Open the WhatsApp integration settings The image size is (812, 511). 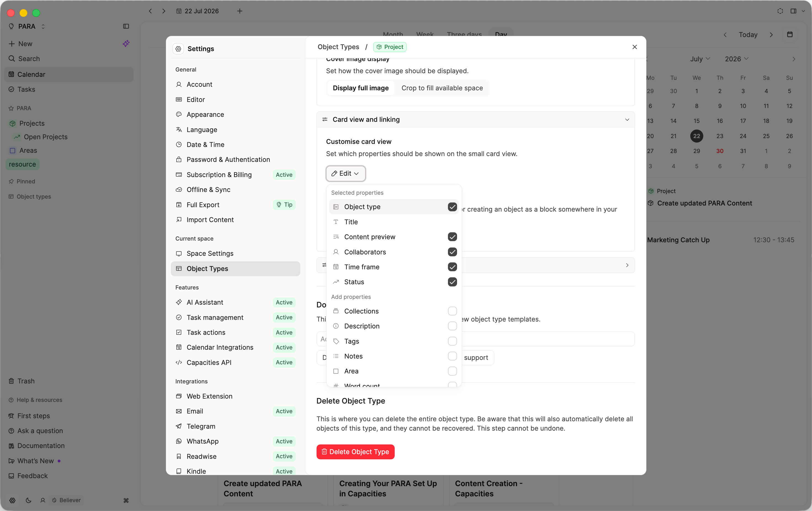point(235,441)
